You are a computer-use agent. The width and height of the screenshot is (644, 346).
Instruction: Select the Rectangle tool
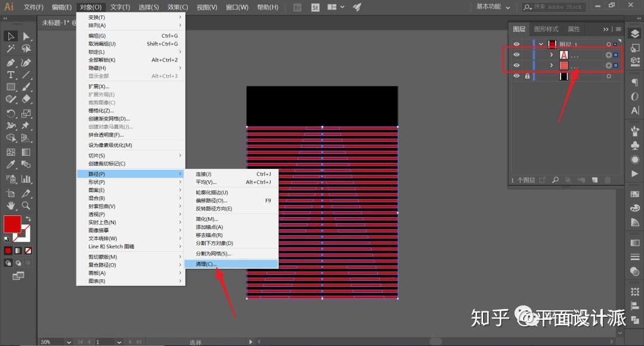(11, 87)
